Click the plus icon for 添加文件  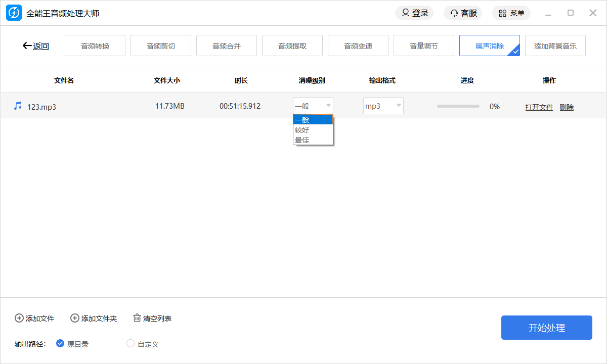point(19,318)
